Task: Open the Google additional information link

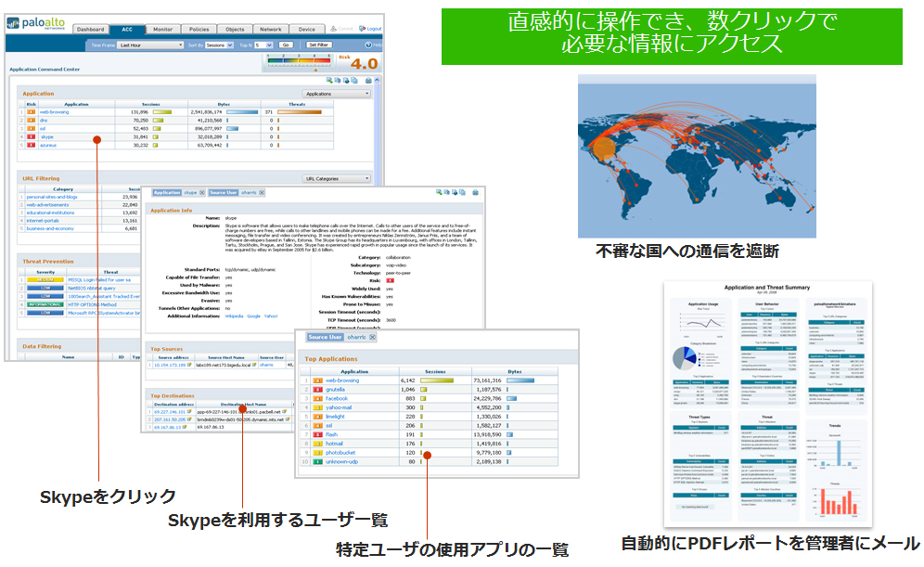Action: click(x=253, y=316)
